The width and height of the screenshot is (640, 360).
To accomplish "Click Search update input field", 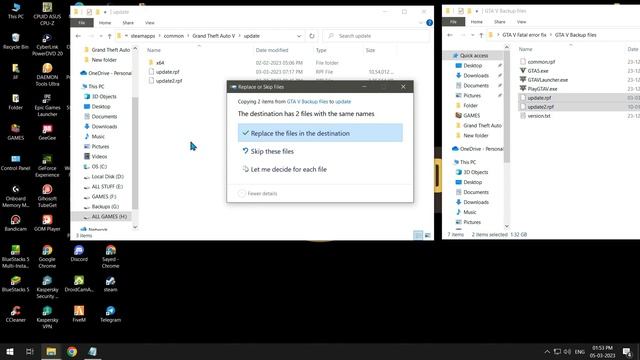I will [x=376, y=36].
